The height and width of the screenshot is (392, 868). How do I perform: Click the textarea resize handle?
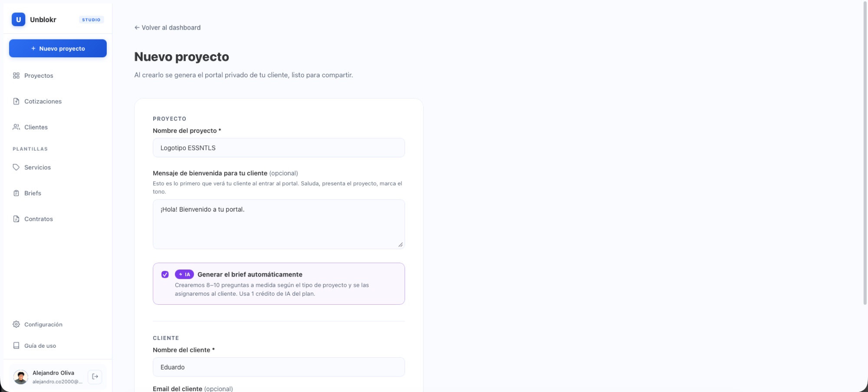(x=400, y=245)
